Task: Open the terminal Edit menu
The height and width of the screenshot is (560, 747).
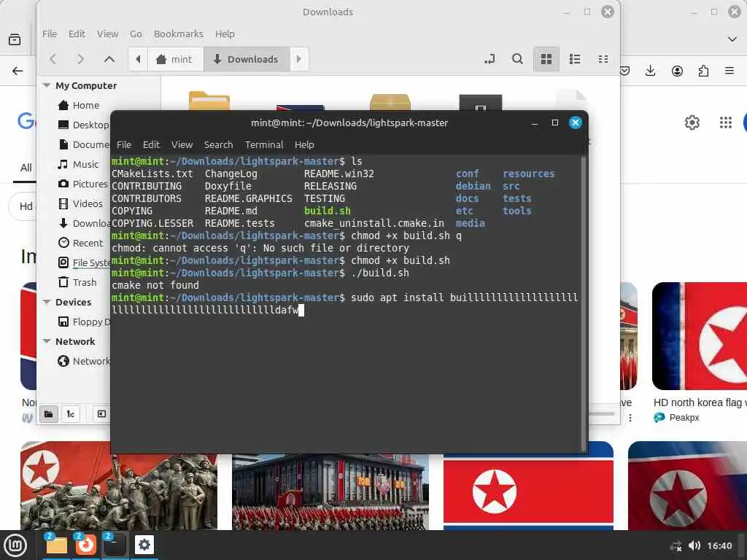Action: click(152, 145)
